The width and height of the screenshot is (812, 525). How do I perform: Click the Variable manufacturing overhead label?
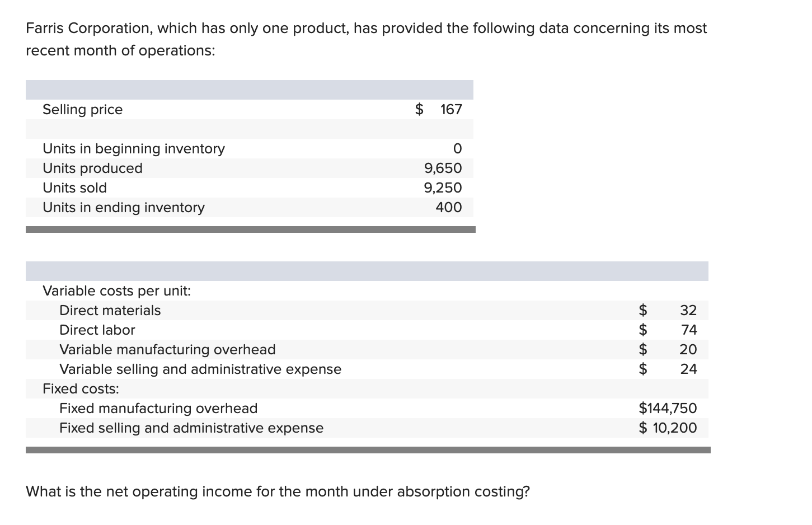coord(167,350)
